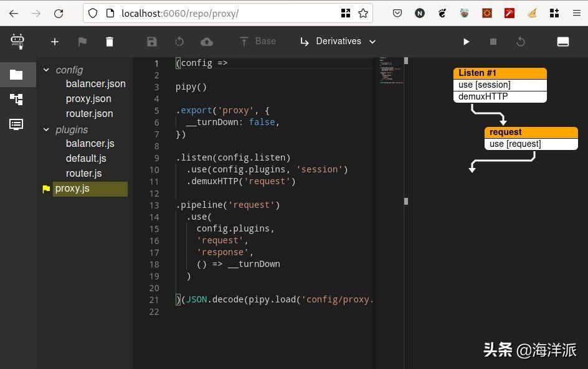This screenshot has width=588, height=369.
Task: Open QR code icon in address bar
Action: click(346, 14)
